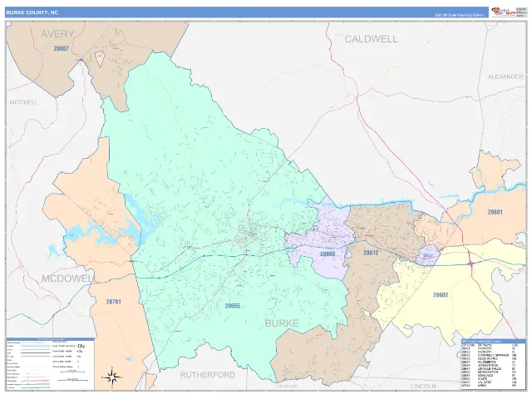Click the MCDOWELL county label

coord(69,278)
